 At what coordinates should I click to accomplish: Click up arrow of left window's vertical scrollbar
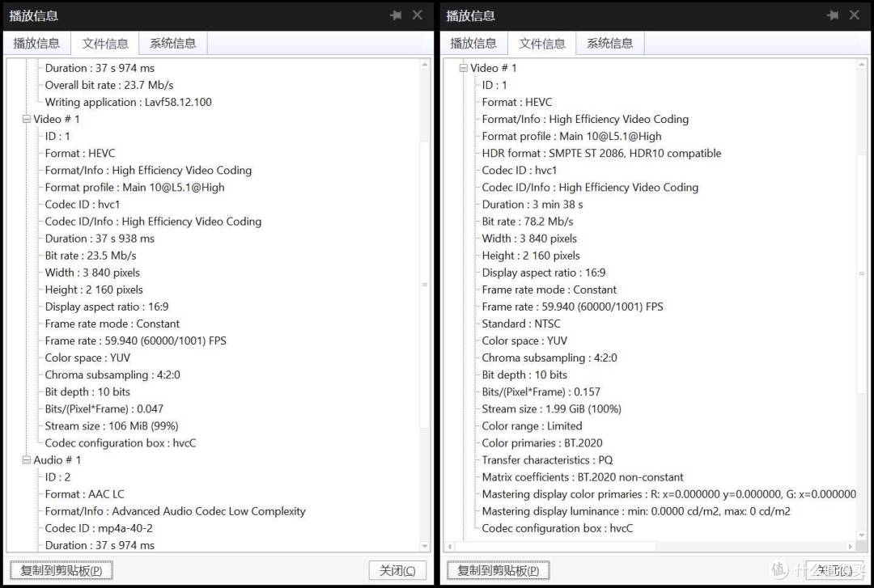point(426,64)
